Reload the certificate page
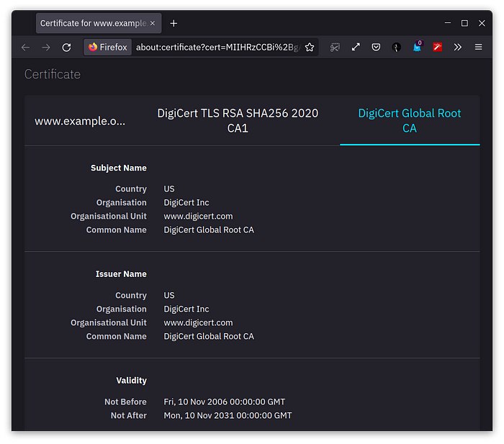This screenshot has width=504, height=444. 66,47
